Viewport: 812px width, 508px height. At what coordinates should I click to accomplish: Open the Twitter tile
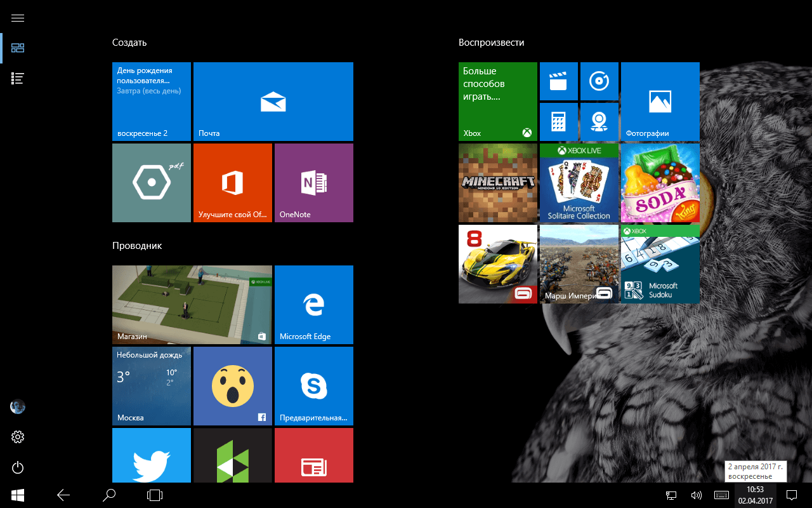click(152, 455)
